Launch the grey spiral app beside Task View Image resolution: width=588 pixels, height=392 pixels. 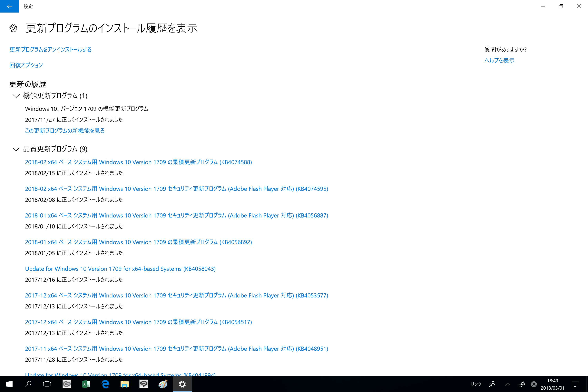coord(67,384)
